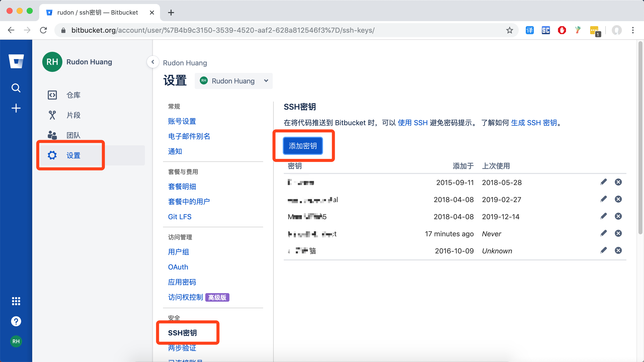Open search with the magnifier icon

(x=16, y=88)
